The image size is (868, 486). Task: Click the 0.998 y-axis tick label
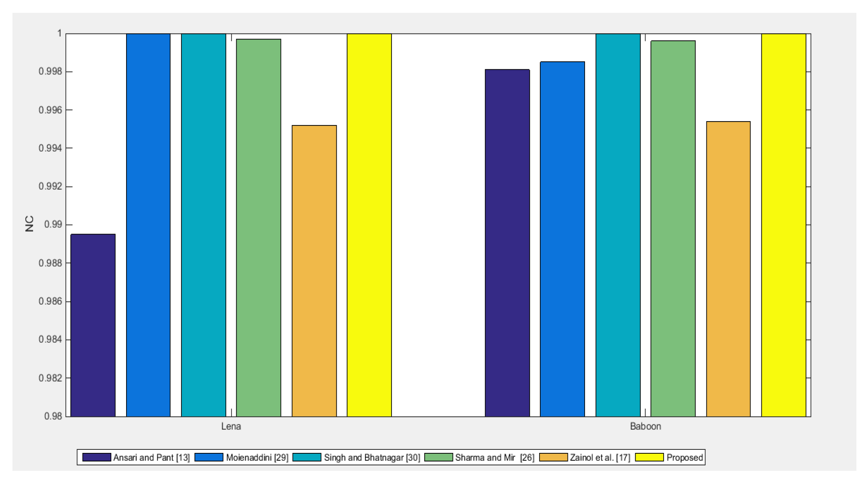(x=50, y=71)
